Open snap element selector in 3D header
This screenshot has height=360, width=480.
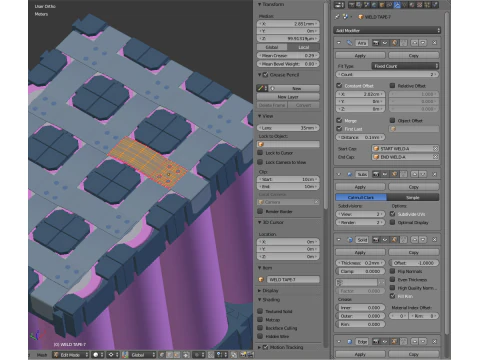pyautogui.click(x=221, y=355)
